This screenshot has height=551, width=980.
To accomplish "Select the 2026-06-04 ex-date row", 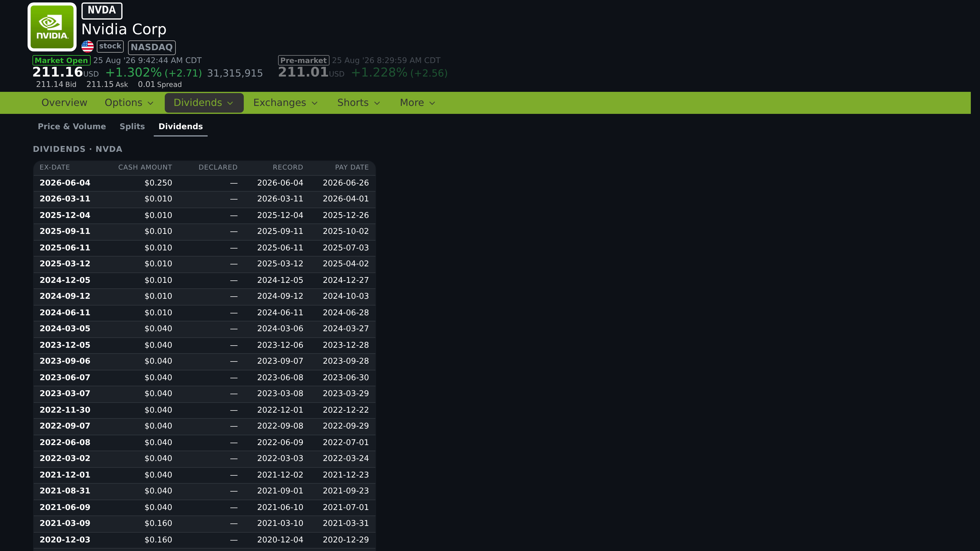I will pyautogui.click(x=204, y=183).
